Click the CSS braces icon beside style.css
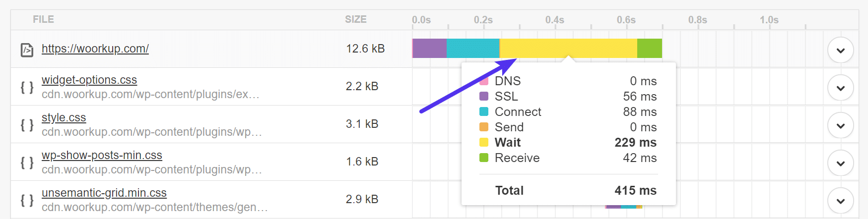 [27, 125]
